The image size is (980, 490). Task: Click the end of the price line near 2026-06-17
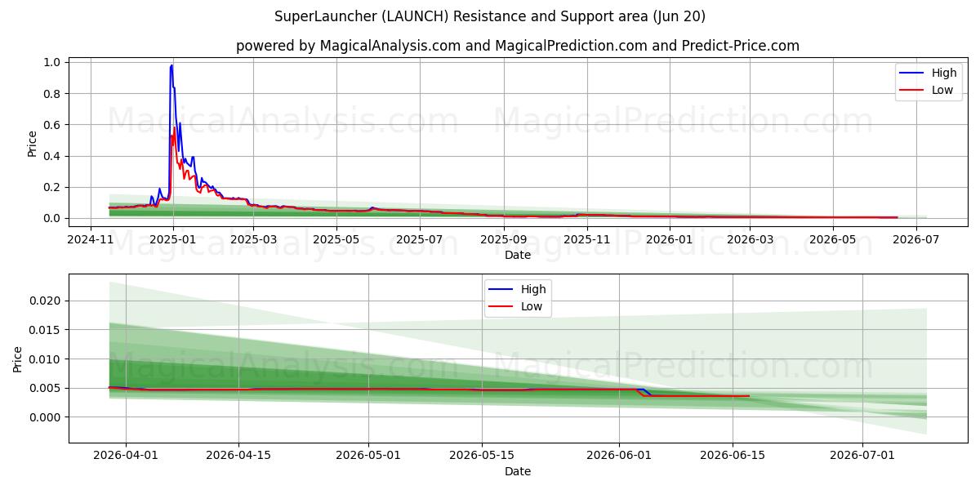pyautogui.click(x=748, y=396)
